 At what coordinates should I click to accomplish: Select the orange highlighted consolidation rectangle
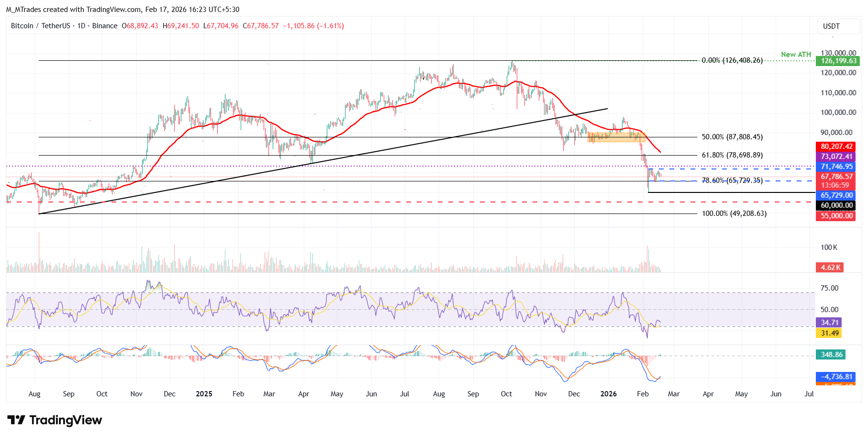click(616, 137)
